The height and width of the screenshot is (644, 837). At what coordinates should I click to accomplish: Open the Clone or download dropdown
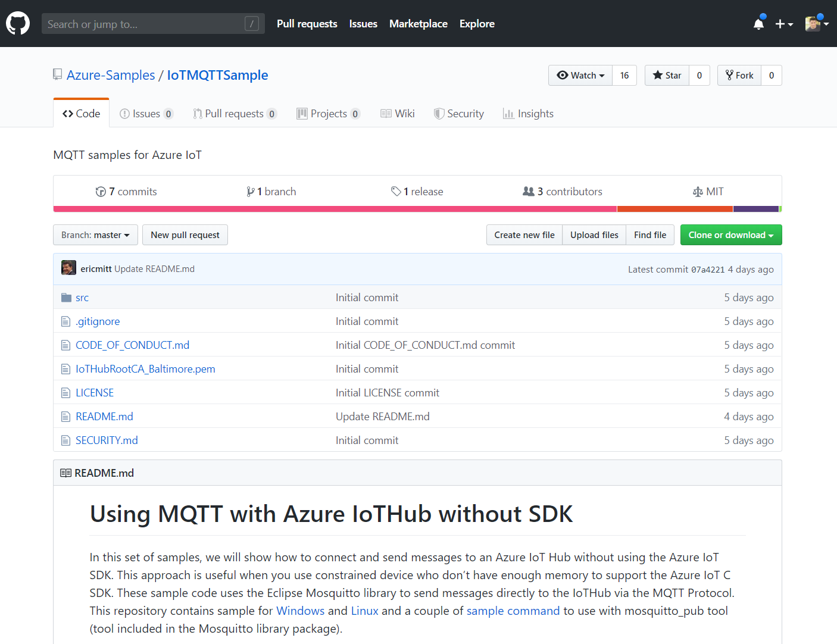(730, 235)
